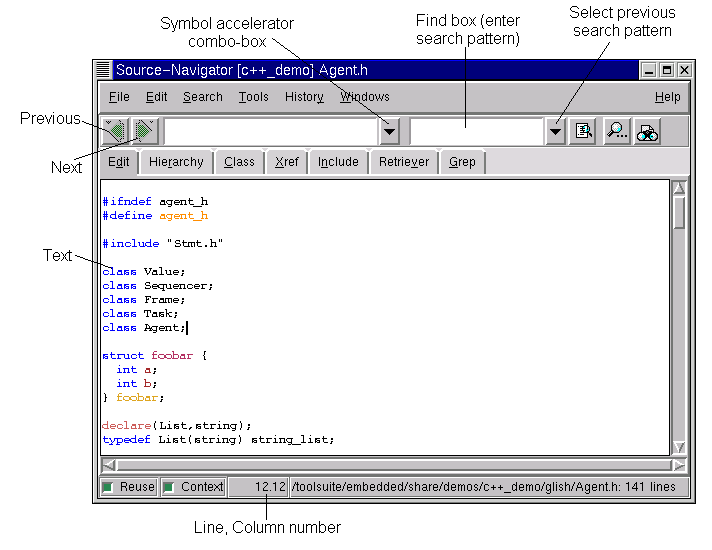
Task: Minimize the Source-Navigator window
Action: pos(649,70)
